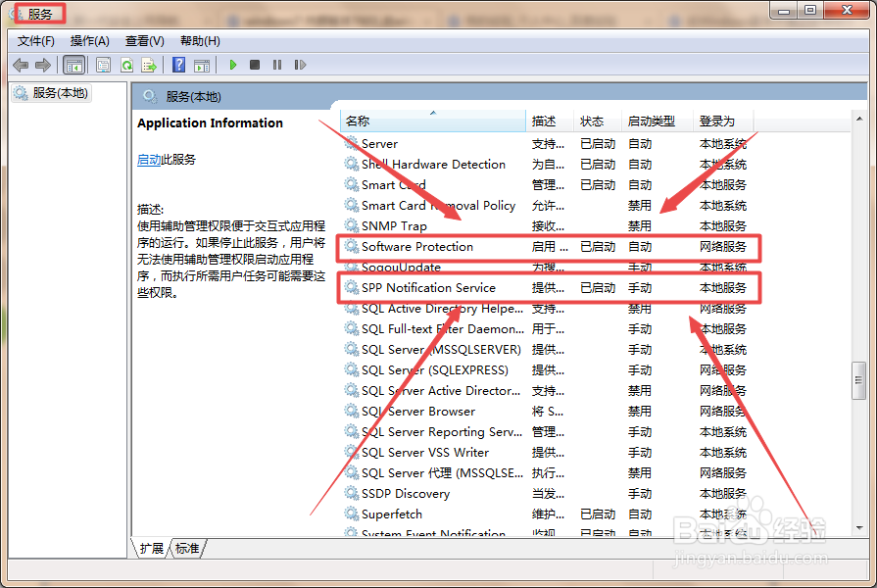Click the Forward navigation arrow
877x588 pixels.
pos(41,65)
